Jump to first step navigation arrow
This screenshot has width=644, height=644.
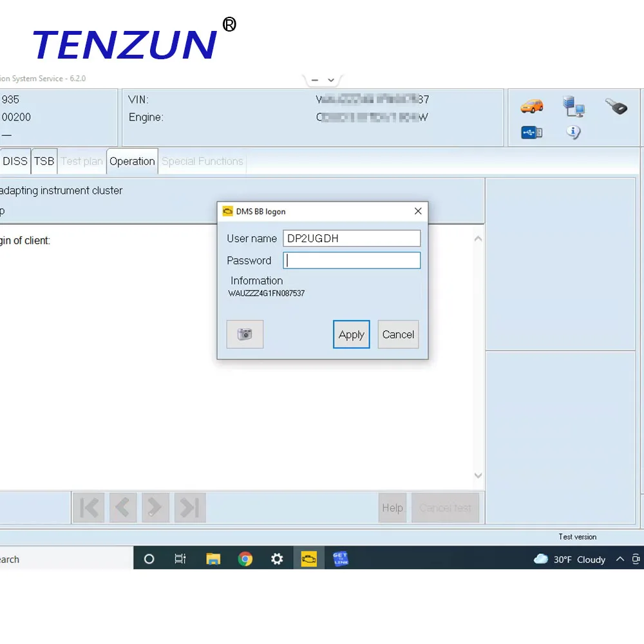click(89, 507)
